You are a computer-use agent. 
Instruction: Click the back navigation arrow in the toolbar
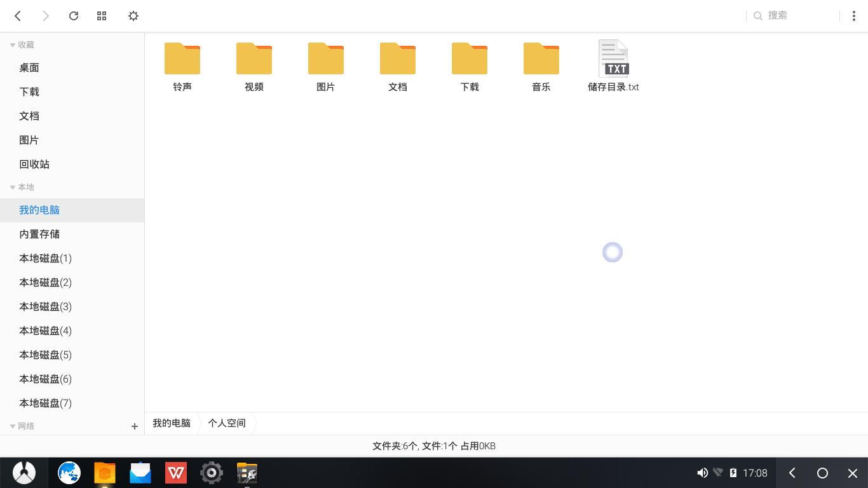(17, 16)
